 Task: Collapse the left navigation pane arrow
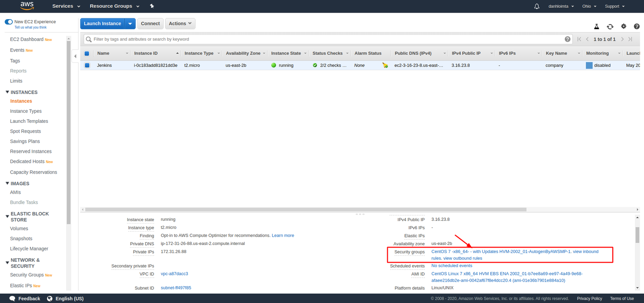point(75,56)
